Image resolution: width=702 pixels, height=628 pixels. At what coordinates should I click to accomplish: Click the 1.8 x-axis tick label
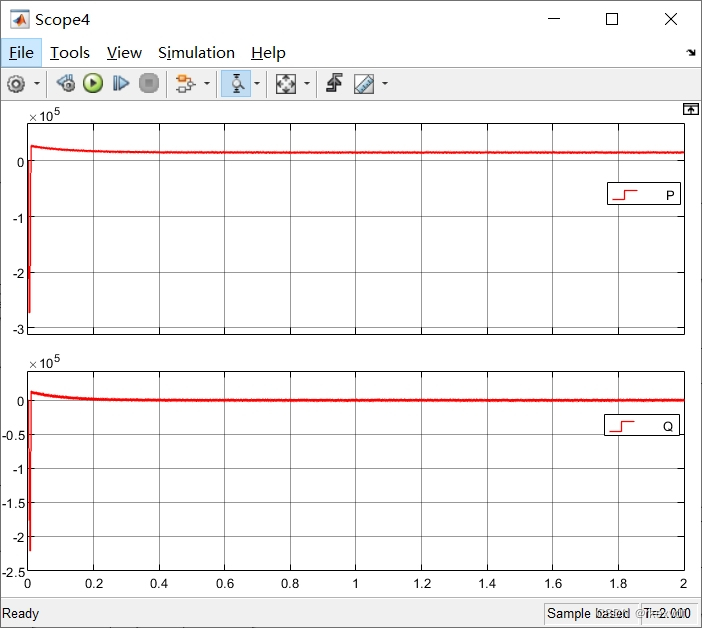point(618,584)
